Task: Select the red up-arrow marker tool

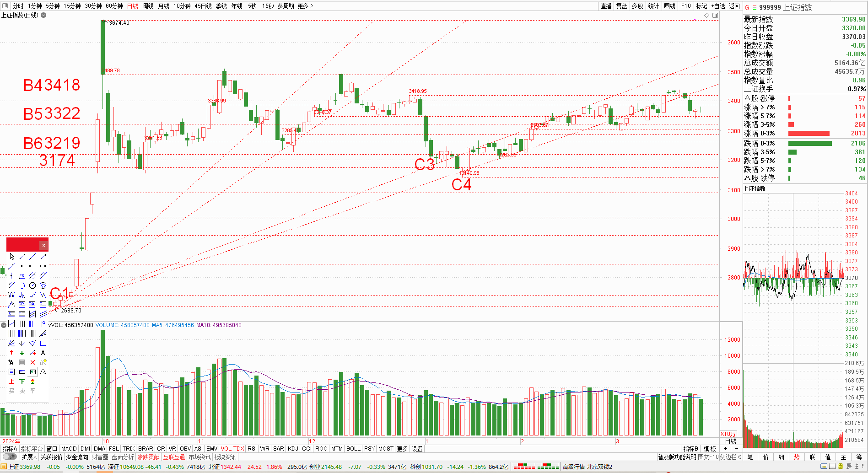Action: (x=11, y=353)
